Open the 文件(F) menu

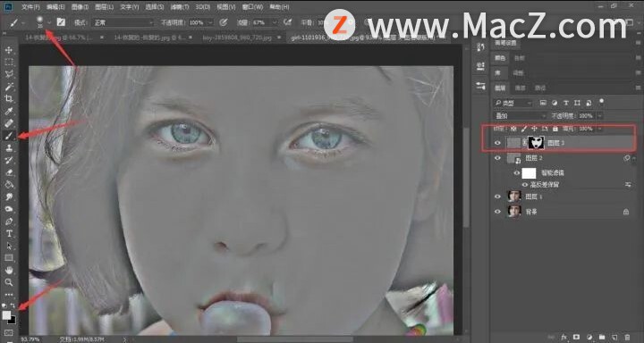pyautogui.click(x=30, y=7)
